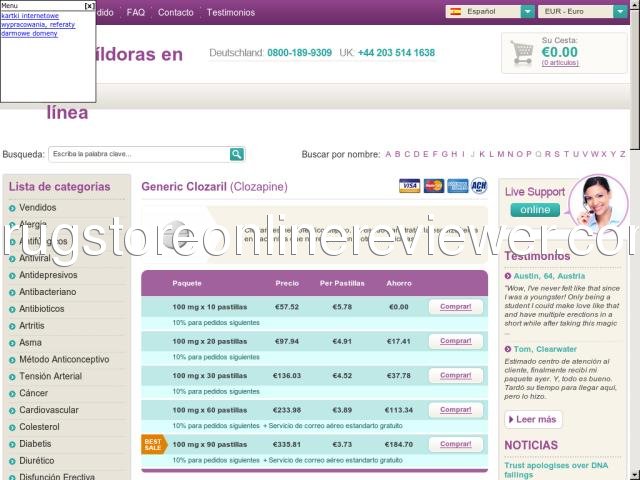Open the kartki internetowe link

pos(30,16)
